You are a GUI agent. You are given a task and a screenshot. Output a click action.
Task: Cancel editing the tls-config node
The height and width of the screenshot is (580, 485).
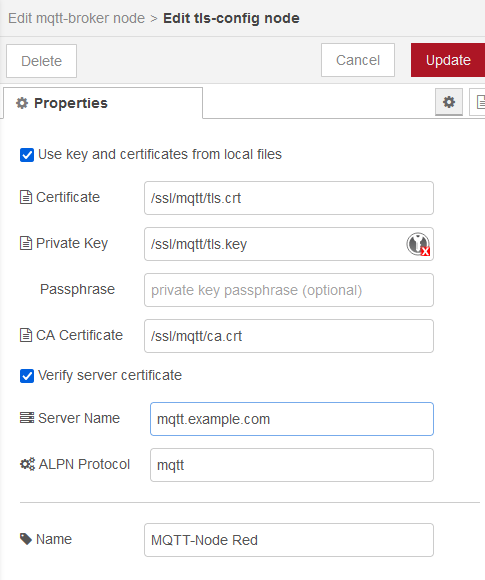358,60
